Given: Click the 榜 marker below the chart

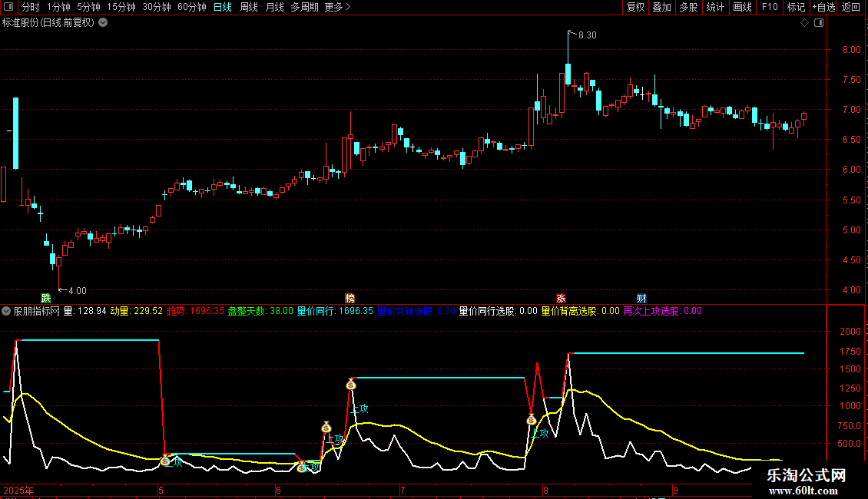Looking at the screenshot, I should coord(350,299).
